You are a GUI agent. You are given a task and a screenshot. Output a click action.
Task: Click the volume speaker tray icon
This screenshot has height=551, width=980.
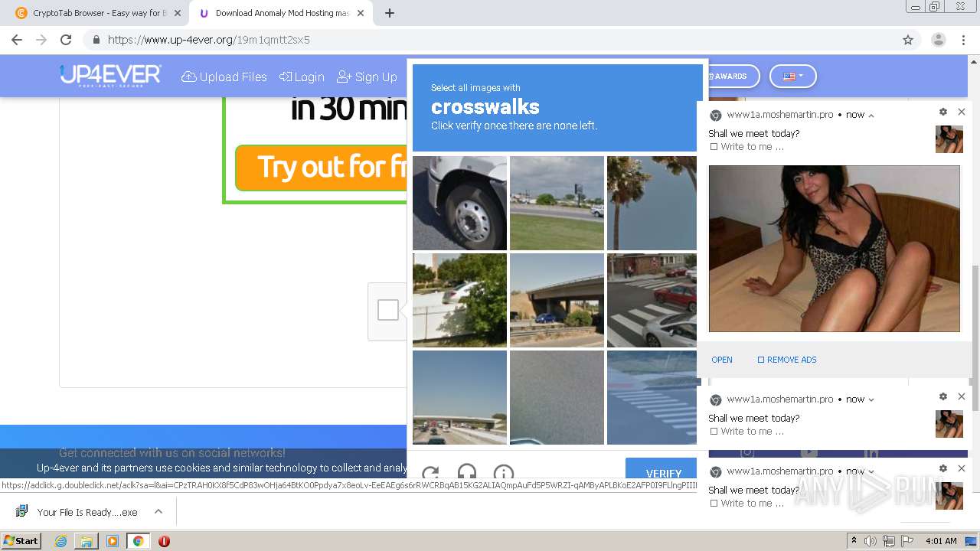pyautogui.click(x=871, y=541)
